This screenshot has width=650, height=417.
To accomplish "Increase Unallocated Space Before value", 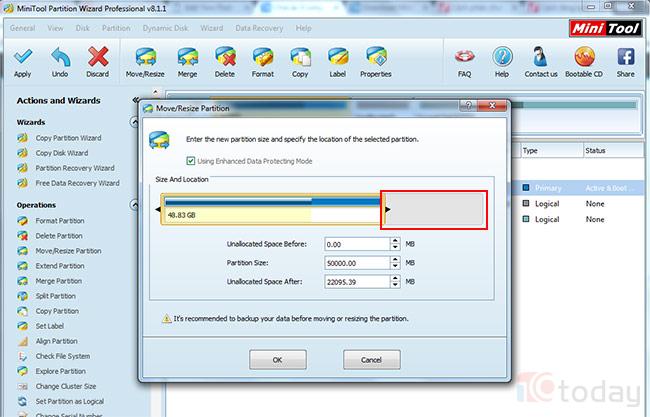I will tap(395, 241).
